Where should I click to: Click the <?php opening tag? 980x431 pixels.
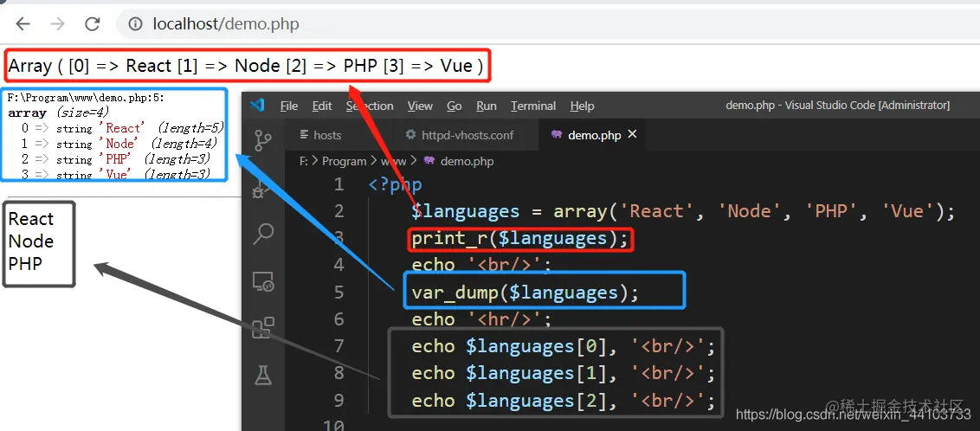tap(395, 185)
